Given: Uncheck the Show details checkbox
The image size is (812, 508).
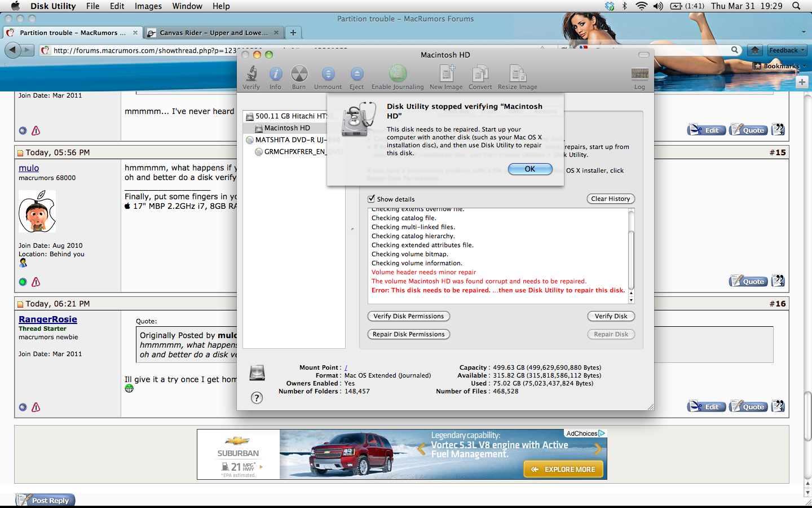Looking at the screenshot, I should [x=371, y=199].
